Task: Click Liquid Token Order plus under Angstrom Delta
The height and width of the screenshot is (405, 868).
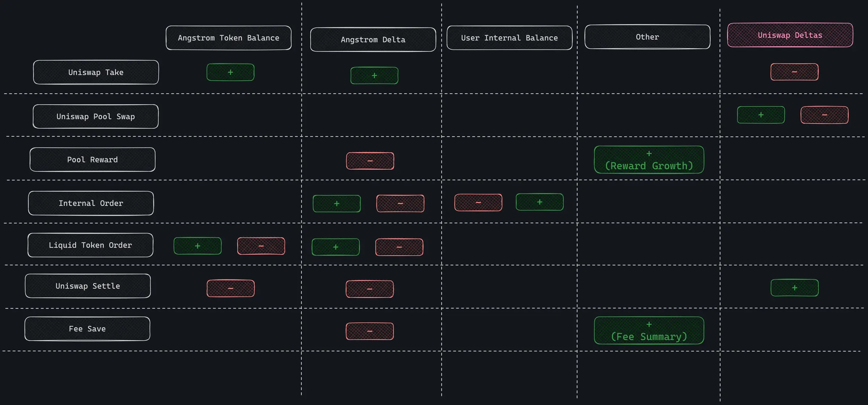Action: coord(336,247)
